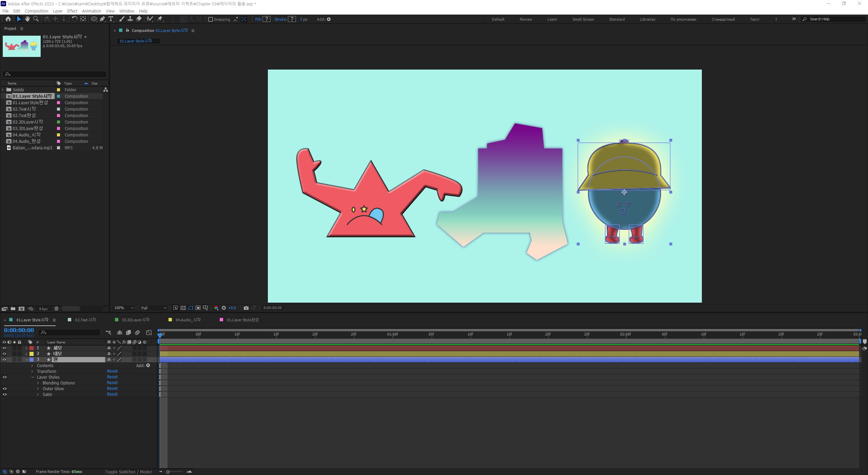868x475 pixels.
Task: Reset the Transform properties
Action: pos(112,371)
